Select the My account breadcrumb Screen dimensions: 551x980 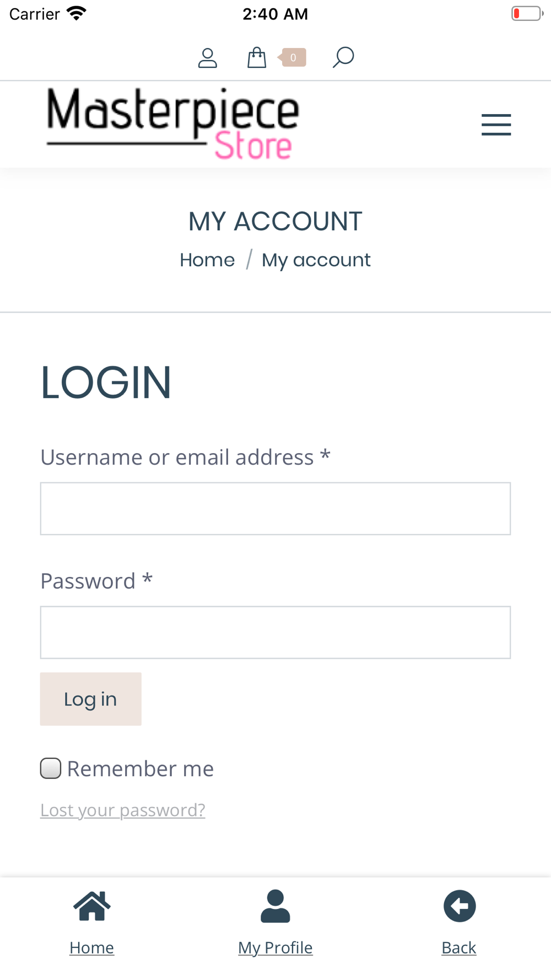click(x=316, y=260)
